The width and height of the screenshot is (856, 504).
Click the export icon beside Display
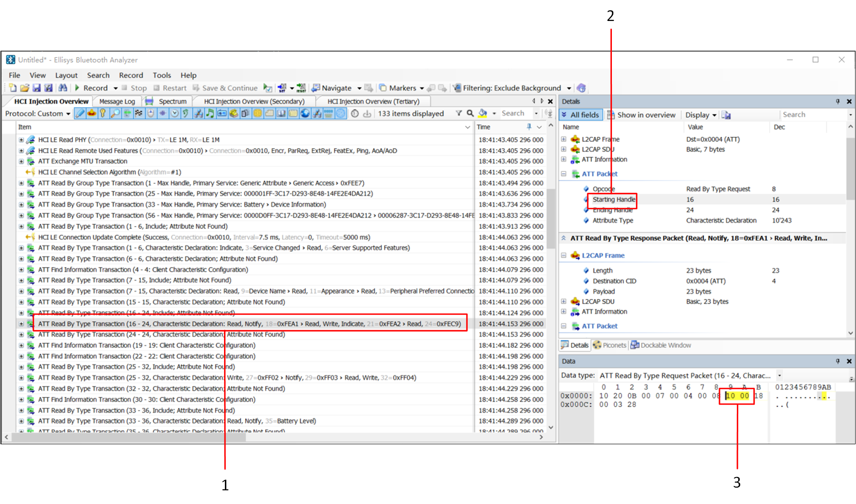click(726, 115)
